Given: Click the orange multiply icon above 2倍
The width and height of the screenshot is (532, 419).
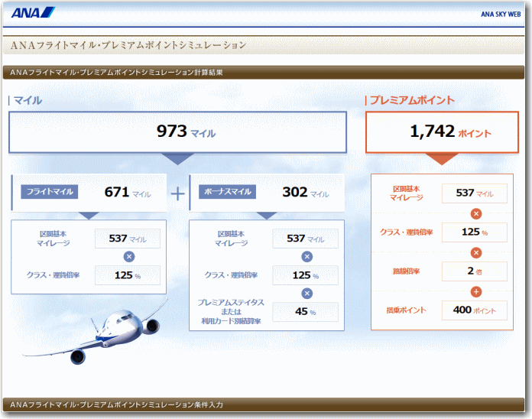Looking at the screenshot, I should click(476, 253).
